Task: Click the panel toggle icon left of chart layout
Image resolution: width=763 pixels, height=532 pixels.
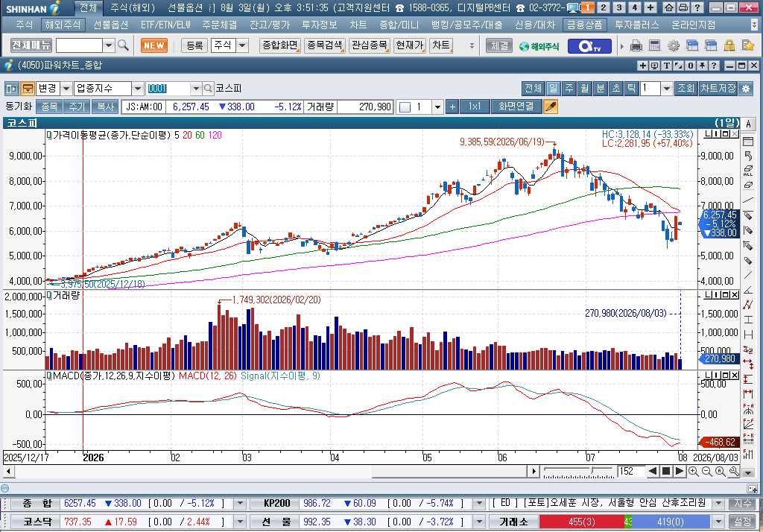Action: pos(12,89)
